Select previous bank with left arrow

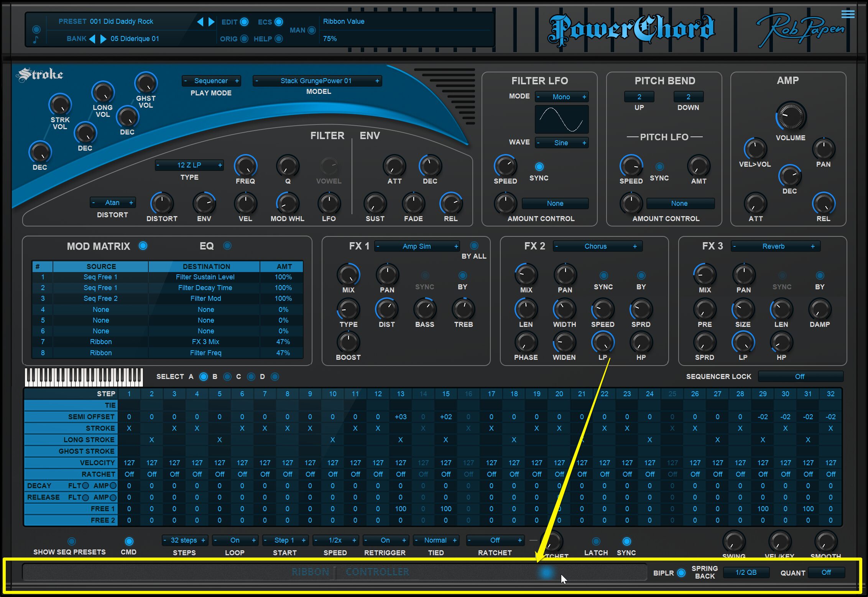92,39
